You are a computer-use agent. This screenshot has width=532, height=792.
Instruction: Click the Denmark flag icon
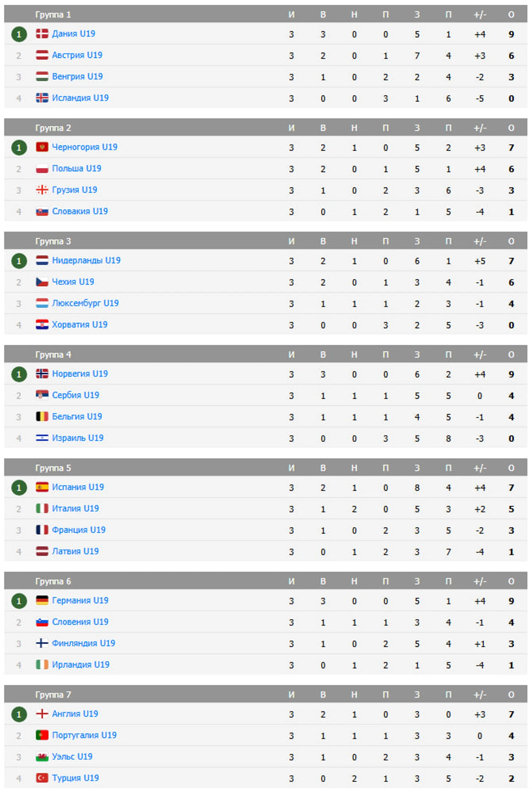[x=42, y=34]
